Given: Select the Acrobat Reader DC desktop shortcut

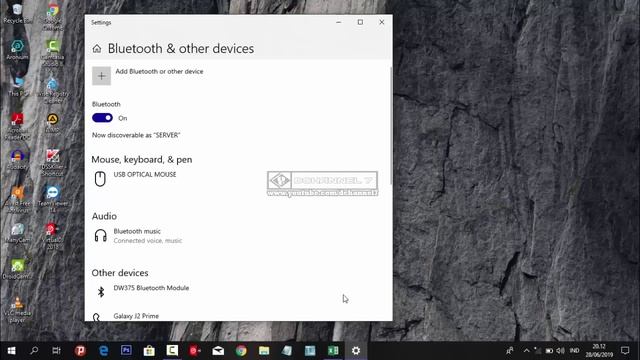Looking at the screenshot, I should 17,126.
